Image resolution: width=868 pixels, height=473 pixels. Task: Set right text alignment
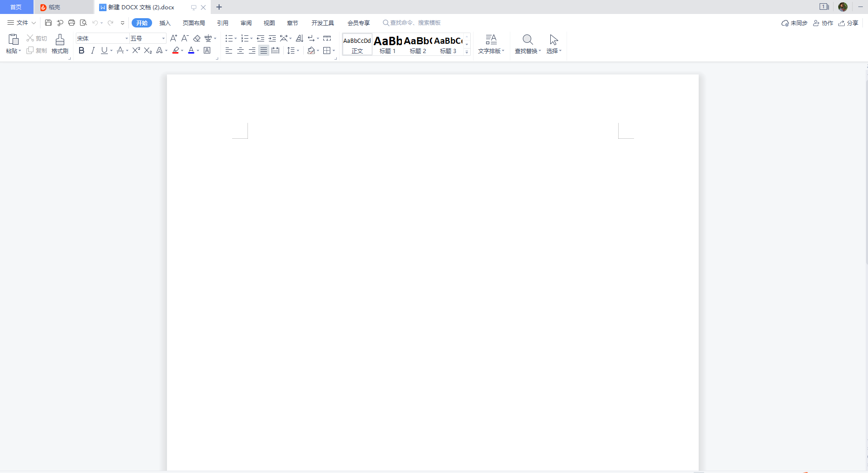point(252,50)
